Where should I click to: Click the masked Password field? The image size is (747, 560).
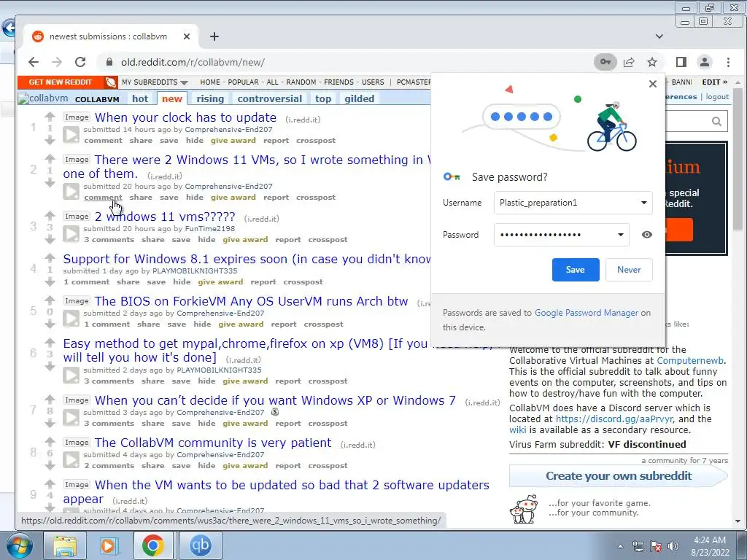[x=561, y=234]
